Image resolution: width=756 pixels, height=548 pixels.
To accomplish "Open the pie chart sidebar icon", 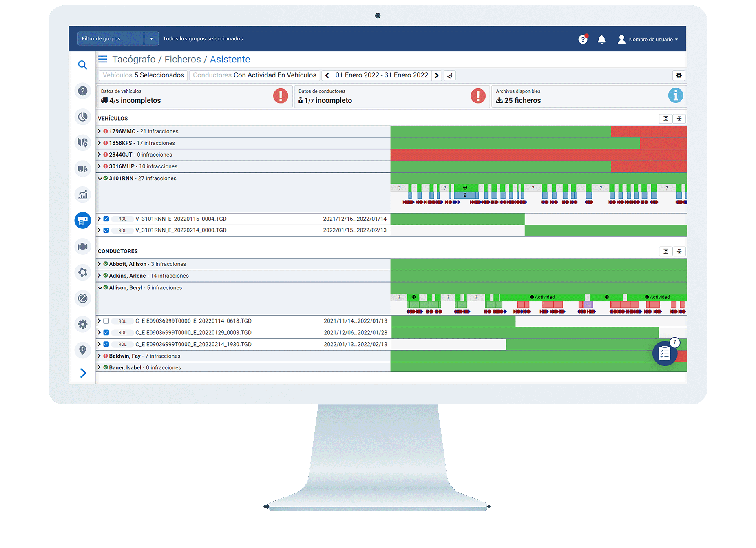I will coord(82,117).
